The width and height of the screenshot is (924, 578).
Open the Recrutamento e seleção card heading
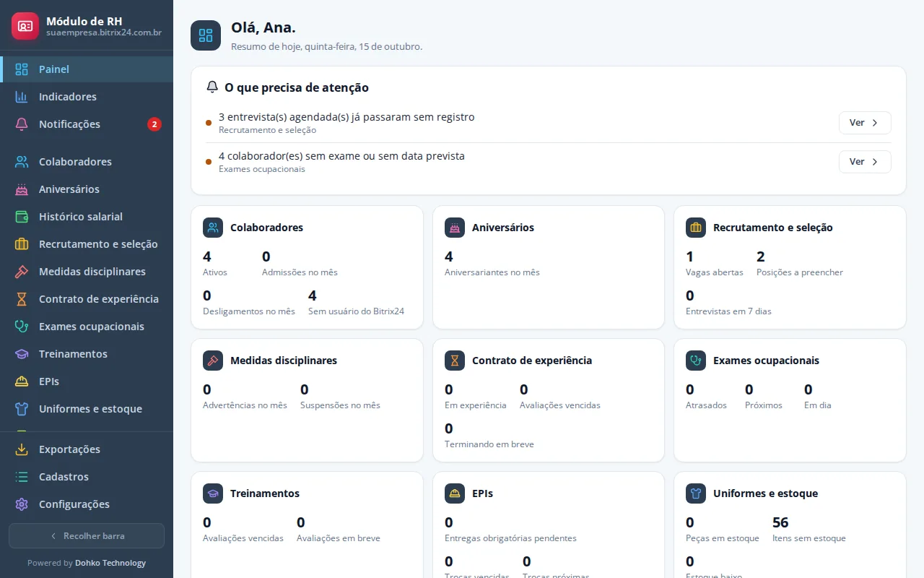pos(773,228)
